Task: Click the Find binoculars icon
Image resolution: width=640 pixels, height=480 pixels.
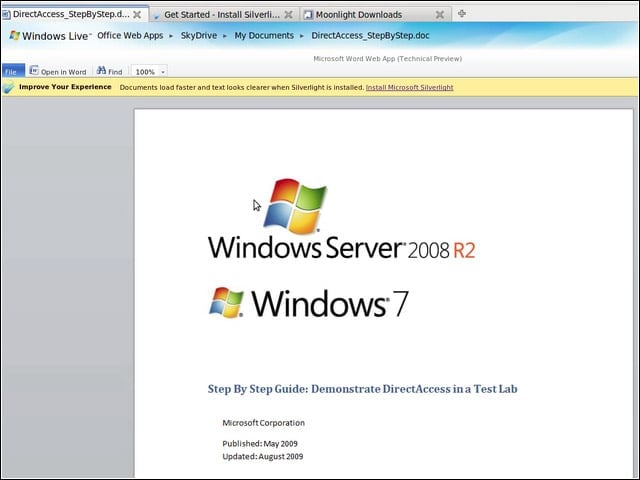Action: (x=101, y=70)
